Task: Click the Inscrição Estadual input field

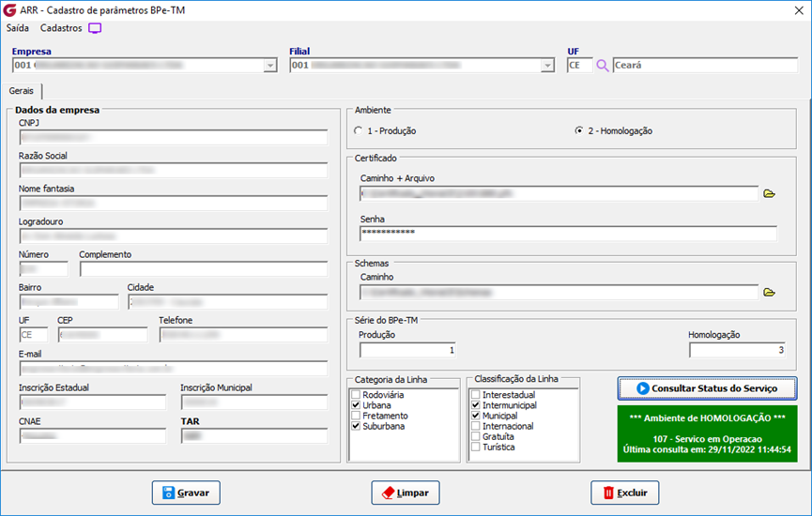Action: 93,402
